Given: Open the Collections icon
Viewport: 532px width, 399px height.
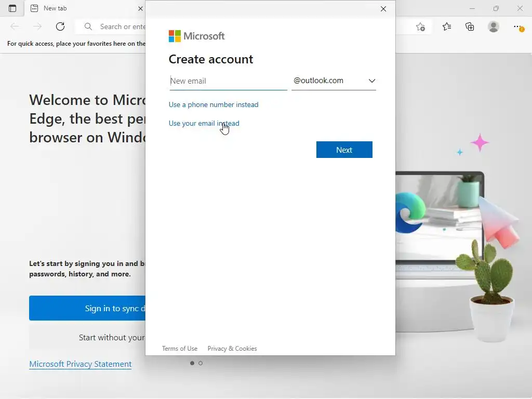Looking at the screenshot, I should click(470, 26).
